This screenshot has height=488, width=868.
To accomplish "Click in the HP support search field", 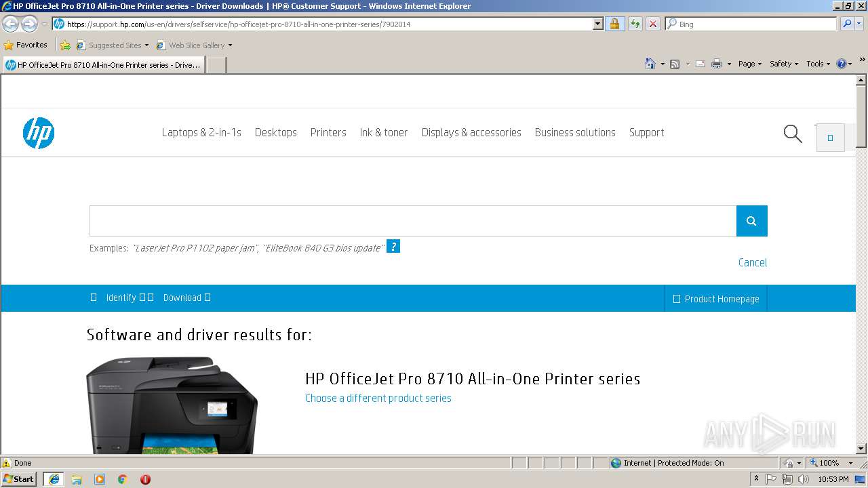I will click(x=413, y=221).
